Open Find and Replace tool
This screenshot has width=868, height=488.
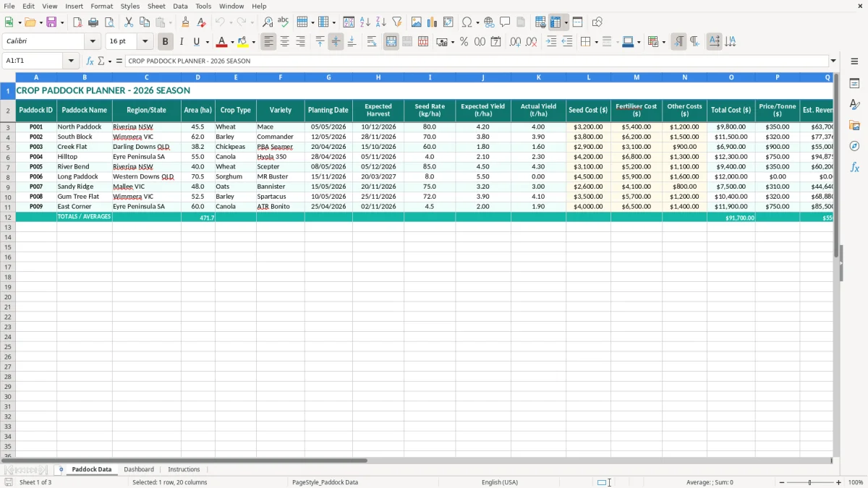pyautogui.click(x=268, y=22)
